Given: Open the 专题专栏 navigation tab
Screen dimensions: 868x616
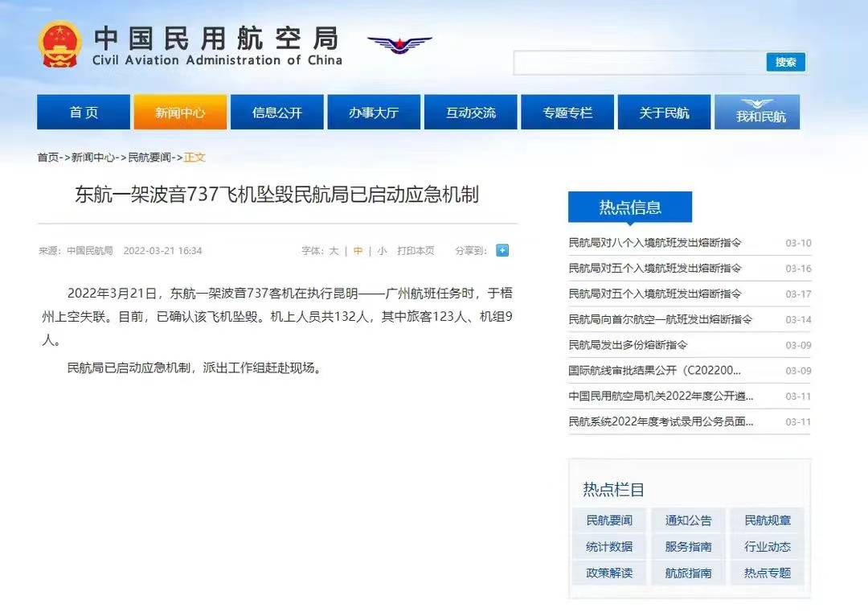Looking at the screenshot, I should (567, 112).
